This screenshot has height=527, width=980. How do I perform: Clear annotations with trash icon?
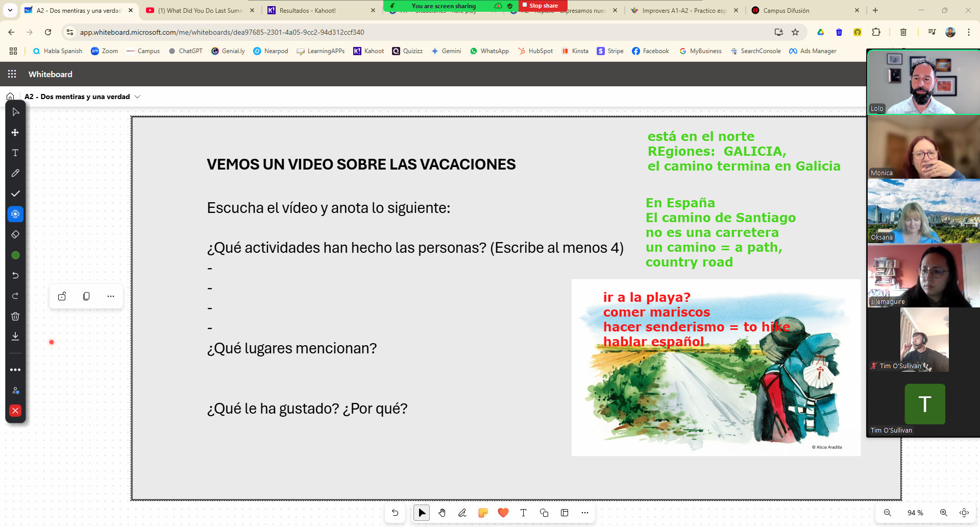(x=15, y=316)
